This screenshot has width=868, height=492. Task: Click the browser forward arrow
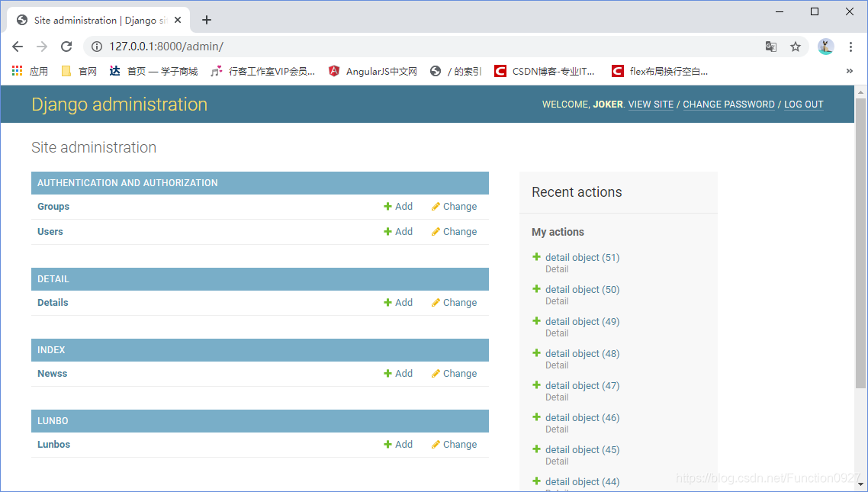coord(42,47)
